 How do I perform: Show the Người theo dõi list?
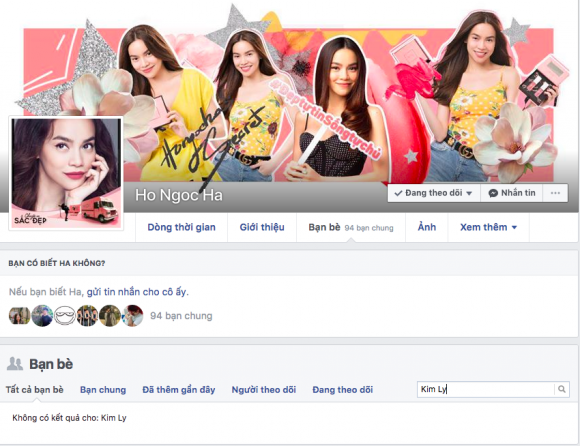(264, 390)
